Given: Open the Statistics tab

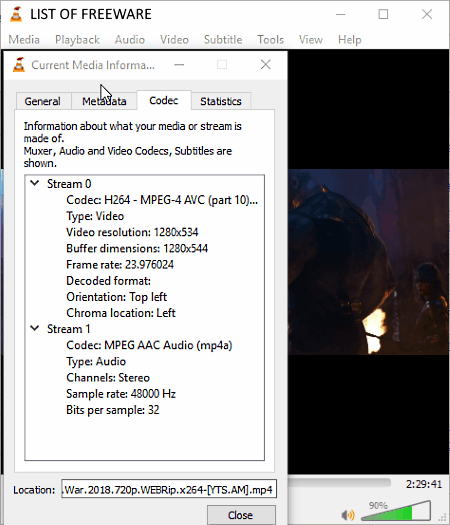Looking at the screenshot, I should (x=221, y=101).
